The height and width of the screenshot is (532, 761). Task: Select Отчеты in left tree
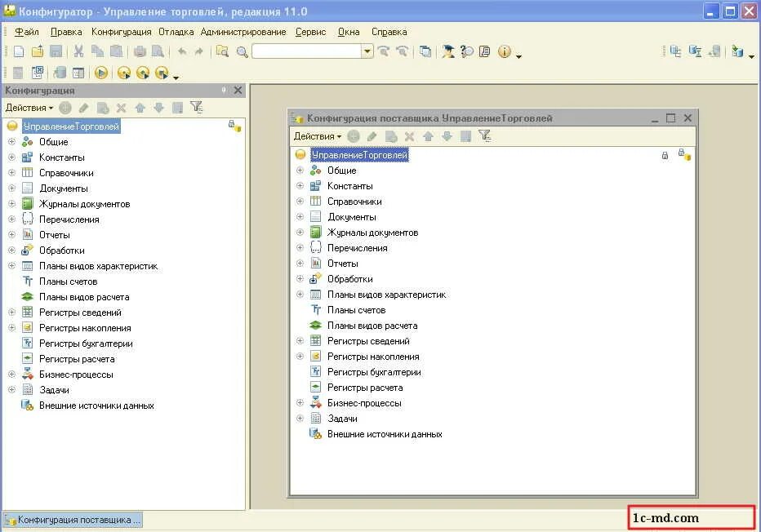(55, 235)
